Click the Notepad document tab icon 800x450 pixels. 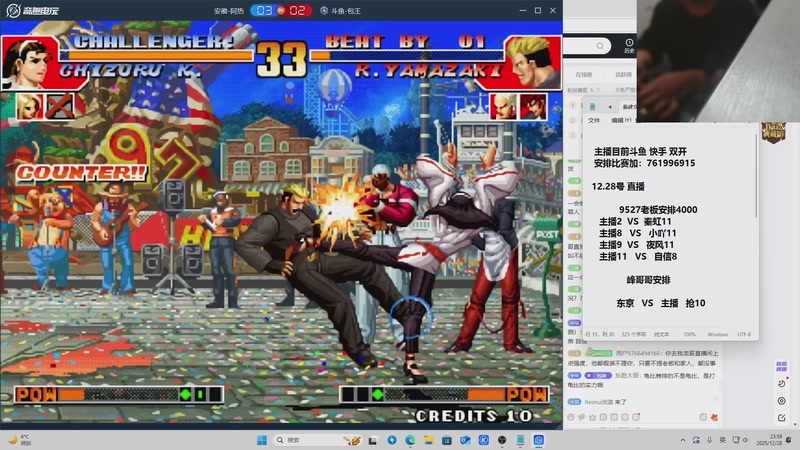(x=592, y=107)
